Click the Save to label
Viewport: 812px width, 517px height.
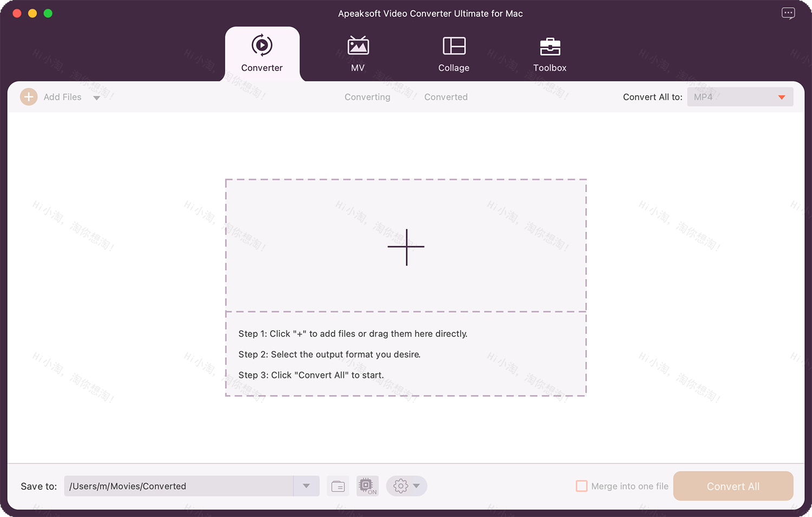(x=38, y=486)
